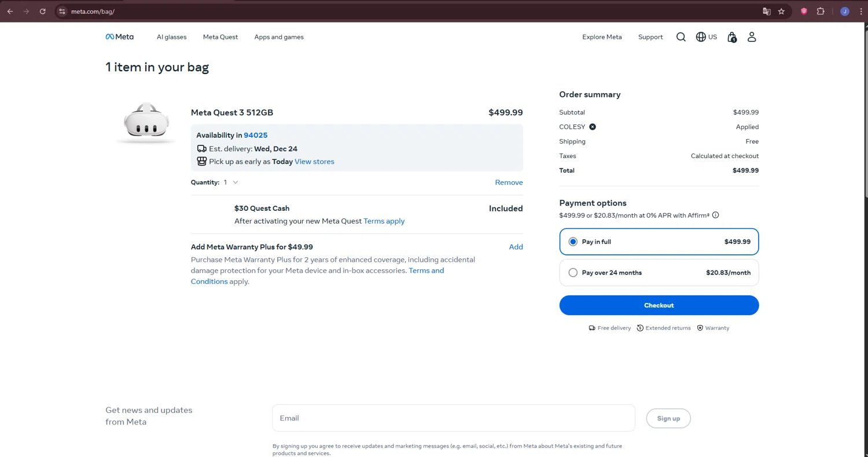Click the Meta Quest 3 512GB title
This screenshot has width=868, height=457.
coord(232,112)
